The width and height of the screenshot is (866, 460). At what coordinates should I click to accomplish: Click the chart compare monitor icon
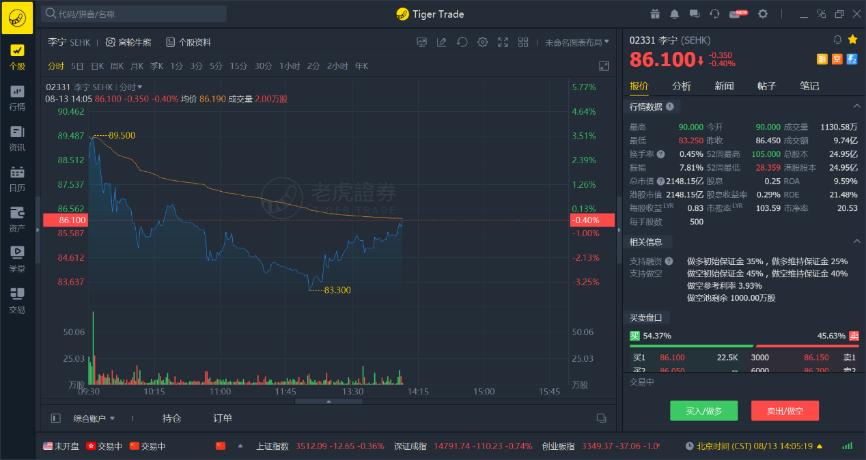point(422,42)
